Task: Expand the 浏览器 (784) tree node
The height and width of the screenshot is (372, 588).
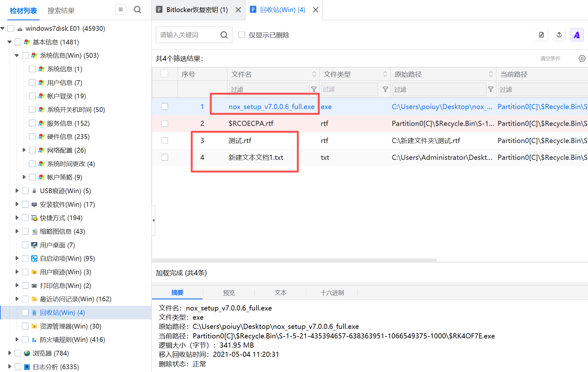Action: click(10, 353)
